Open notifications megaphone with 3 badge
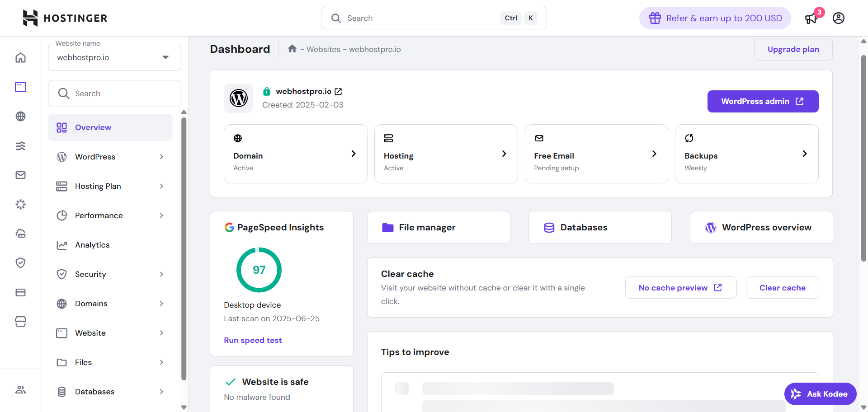 coord(811,18)
